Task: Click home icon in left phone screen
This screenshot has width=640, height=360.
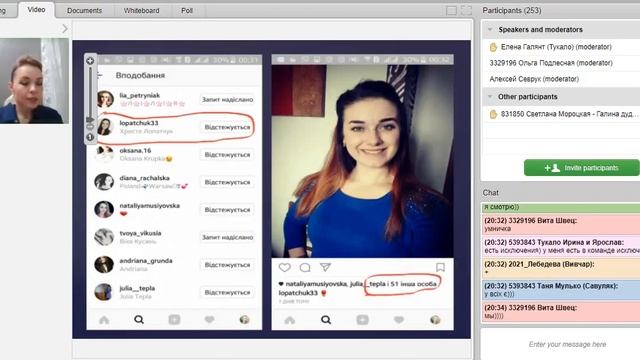Action: click(104, 320)
